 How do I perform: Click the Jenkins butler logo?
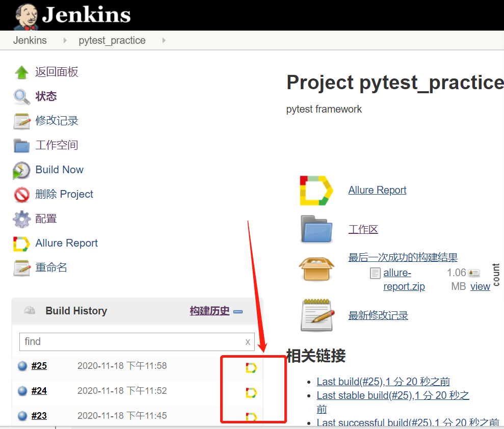(25, 16)
